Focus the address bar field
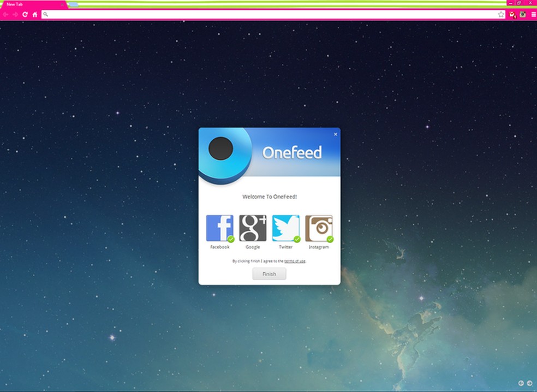The height and width of the screenshot is (392, 537). pos(273,14)
